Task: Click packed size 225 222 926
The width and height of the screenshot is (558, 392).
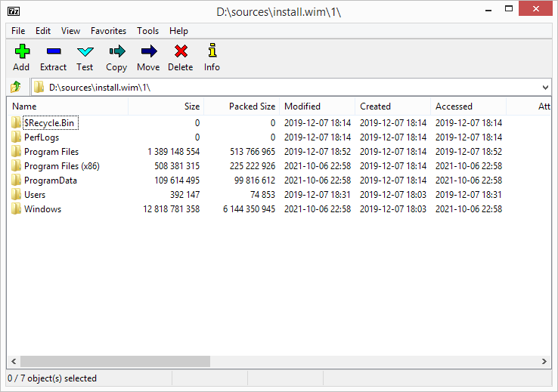Action: [253, 166]
